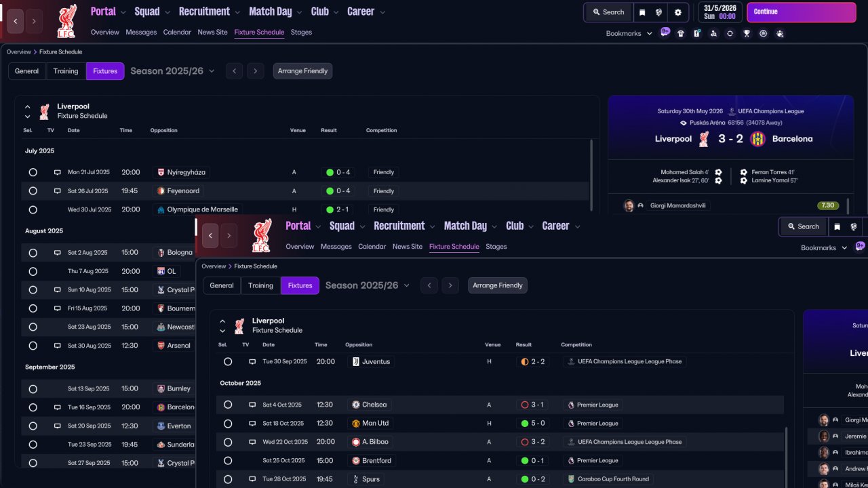Click the Juventus crest in the front window
Viewport: 868px width, 488px height.
pyautogui.click(x=355, y=362)
